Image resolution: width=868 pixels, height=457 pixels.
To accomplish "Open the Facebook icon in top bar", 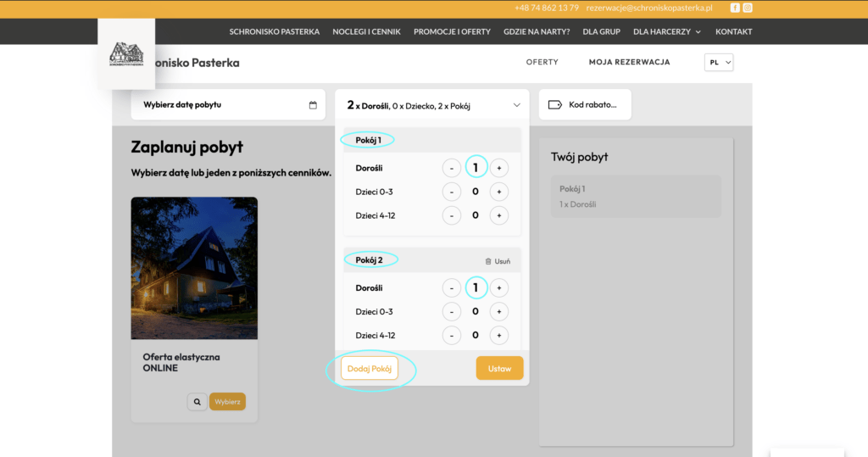I will point(734,8).
